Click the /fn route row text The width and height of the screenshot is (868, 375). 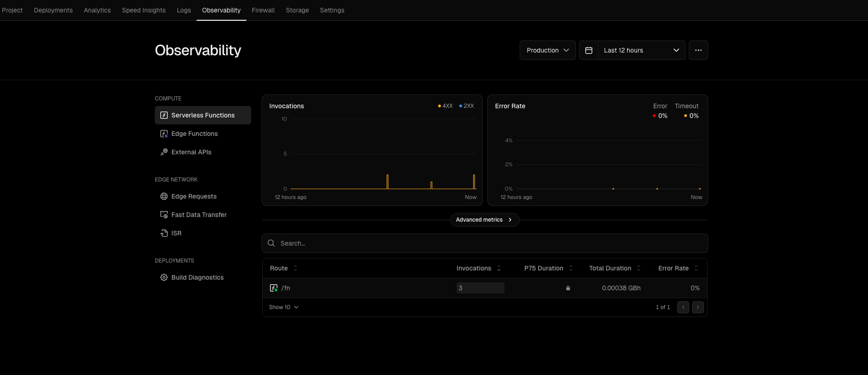click(286, 288)
